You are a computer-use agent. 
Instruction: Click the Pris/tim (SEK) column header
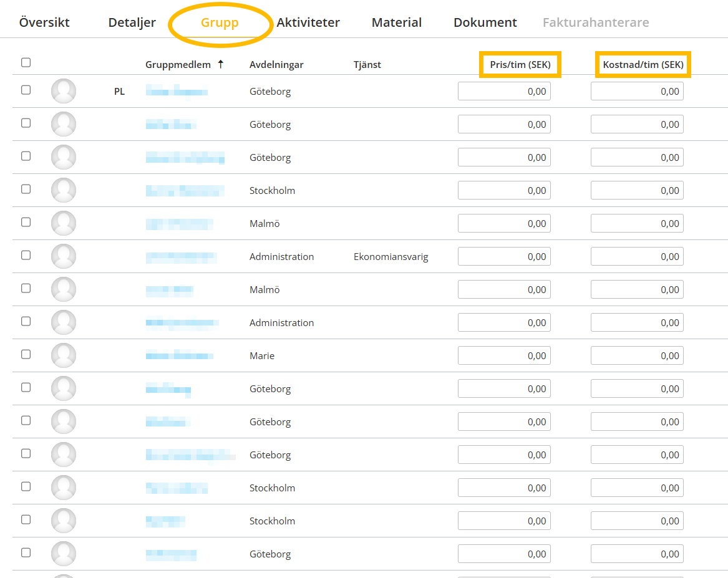(520, 65)
